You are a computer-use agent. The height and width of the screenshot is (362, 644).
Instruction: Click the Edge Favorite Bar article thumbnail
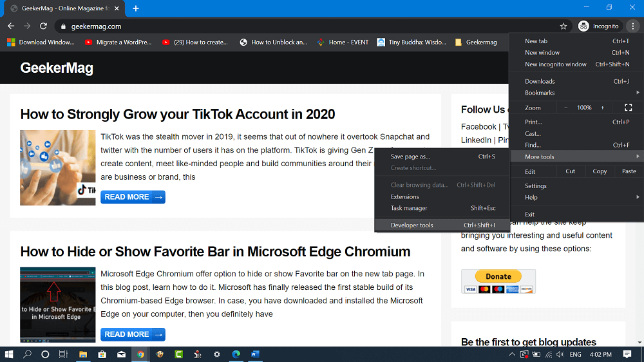(x=57, y=305)
